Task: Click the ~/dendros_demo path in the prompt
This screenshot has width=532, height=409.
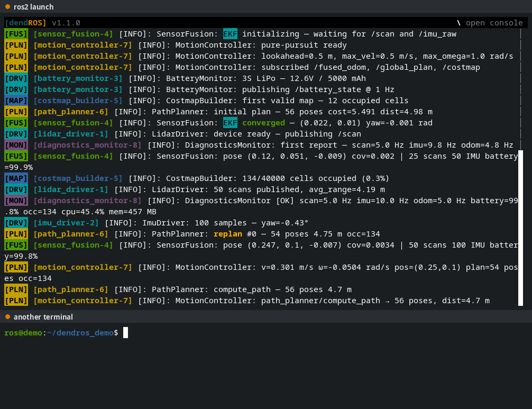Action: click(x=80, y=333)
